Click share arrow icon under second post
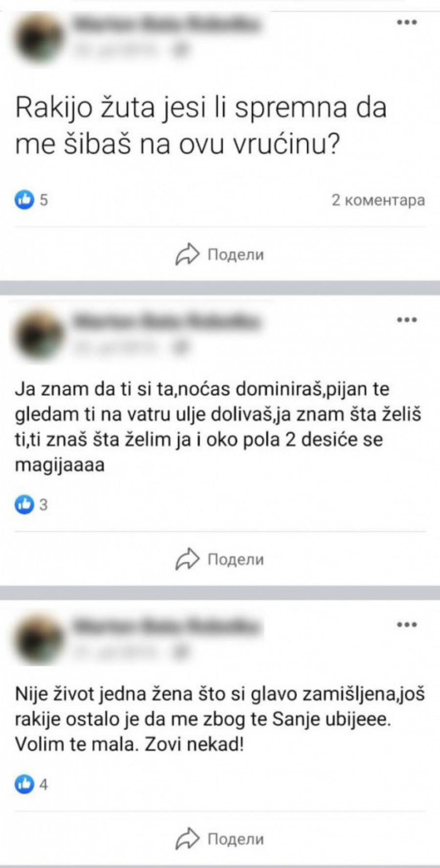This screenshot has width=440, height=868. click(x=187, y=559)
